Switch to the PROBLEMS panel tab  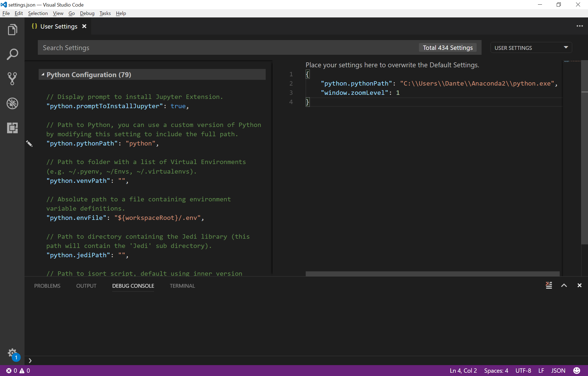click(x=47, y=286)
